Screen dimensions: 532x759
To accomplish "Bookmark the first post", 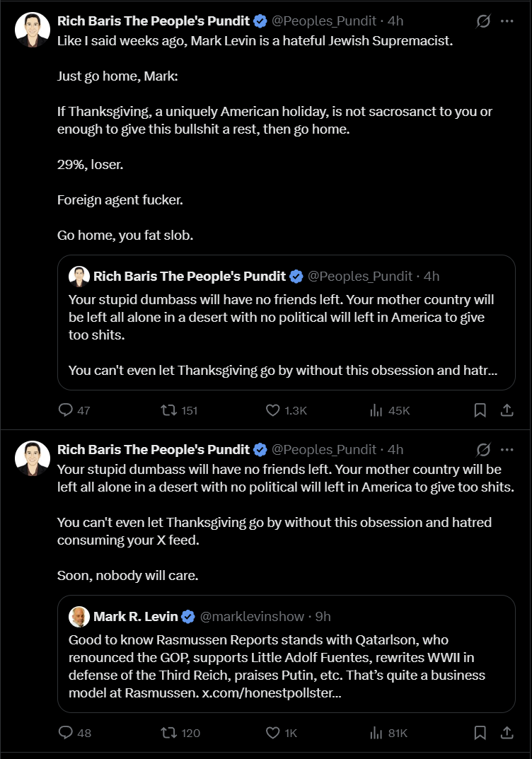I will click(x=480, y=410).
